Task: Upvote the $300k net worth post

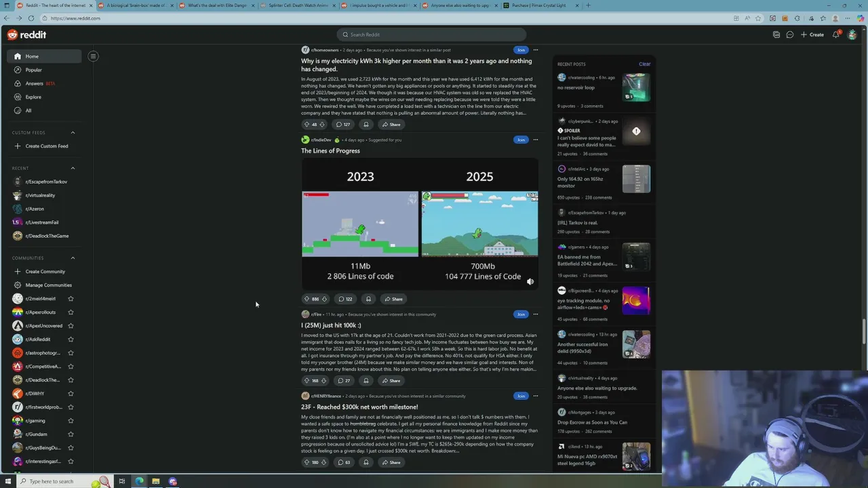Action: click(307, 462)
